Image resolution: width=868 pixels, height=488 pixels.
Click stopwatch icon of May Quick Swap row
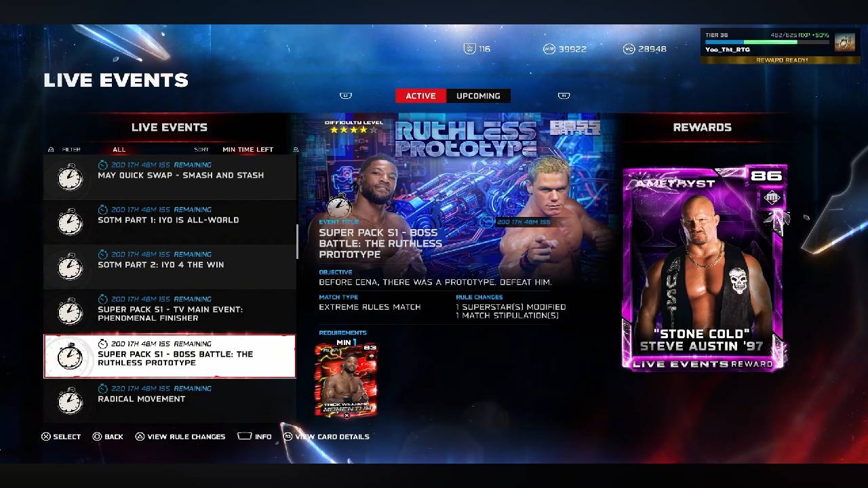coord(70,177)
